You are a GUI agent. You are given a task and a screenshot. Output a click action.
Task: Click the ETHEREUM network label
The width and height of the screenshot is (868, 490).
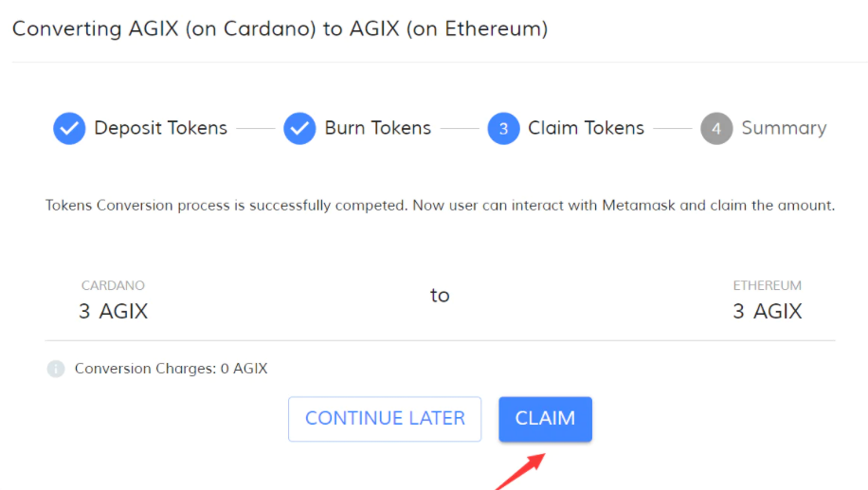(767, 285)
